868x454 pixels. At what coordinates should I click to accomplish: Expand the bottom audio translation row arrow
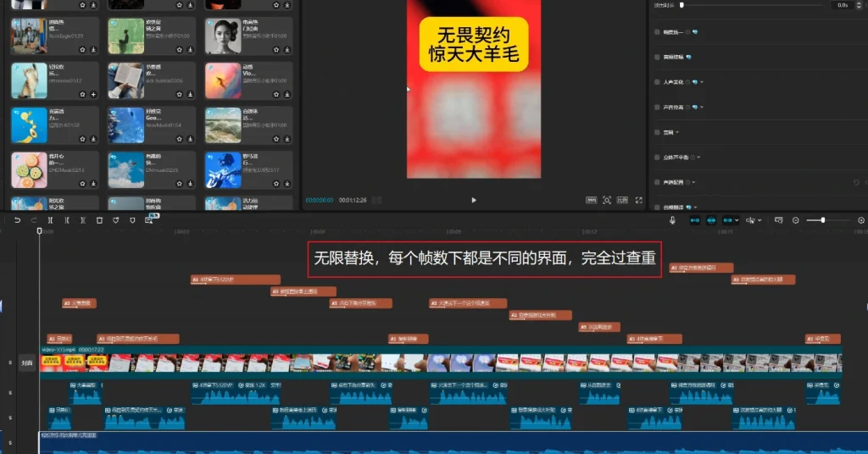[695, 208]
